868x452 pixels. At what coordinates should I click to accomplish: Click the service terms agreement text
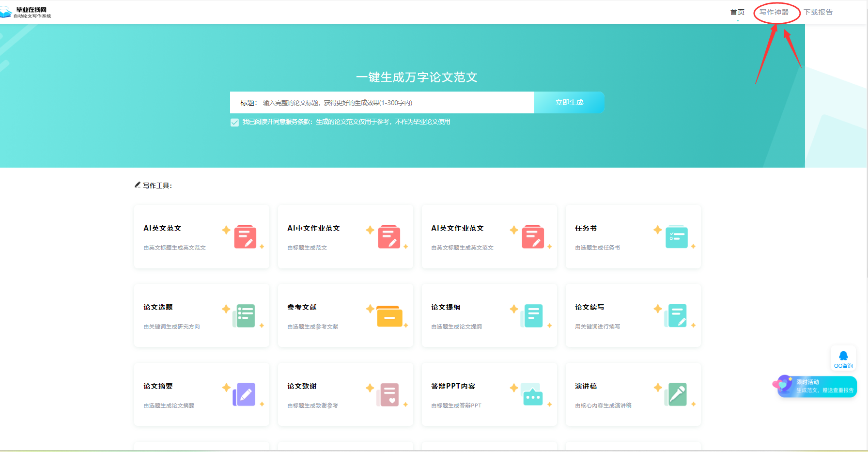(x=346, y=122)
